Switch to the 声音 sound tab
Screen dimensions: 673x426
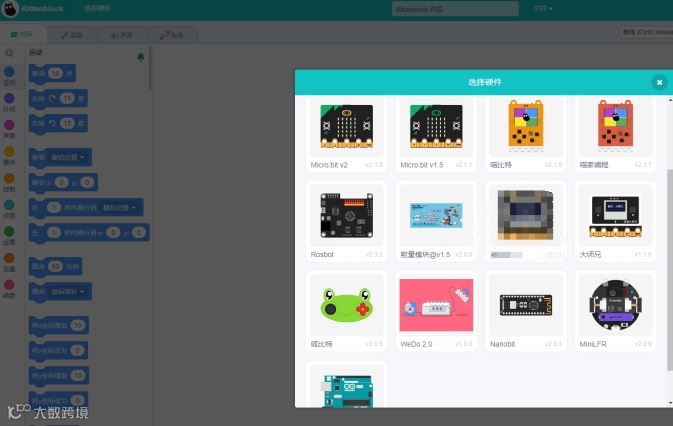(122, 35)
